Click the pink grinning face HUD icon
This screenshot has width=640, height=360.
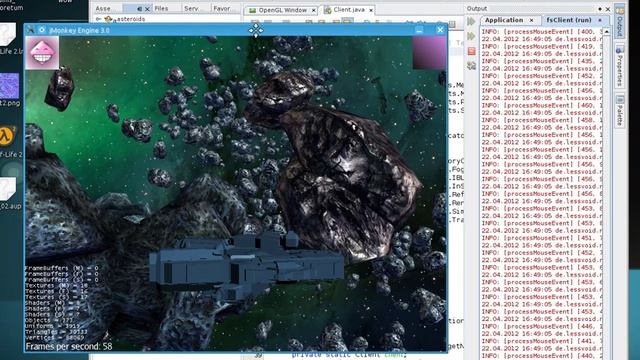(x=42, y=53)
